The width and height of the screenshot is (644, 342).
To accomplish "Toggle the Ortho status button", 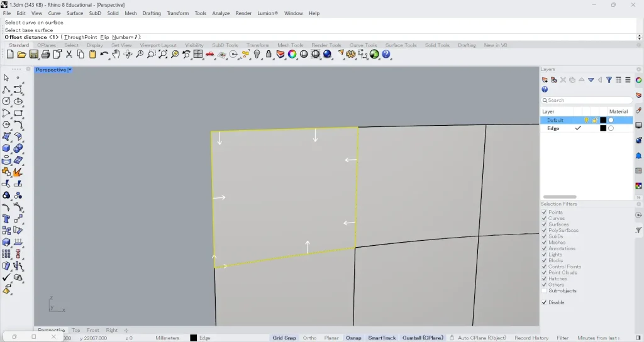I will tap(309, 338).
